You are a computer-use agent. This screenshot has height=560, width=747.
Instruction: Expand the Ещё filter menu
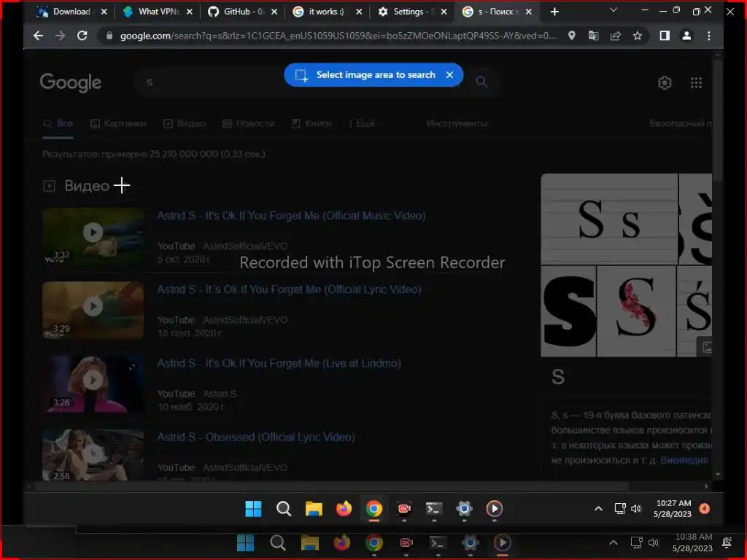(x=362, y=123)
